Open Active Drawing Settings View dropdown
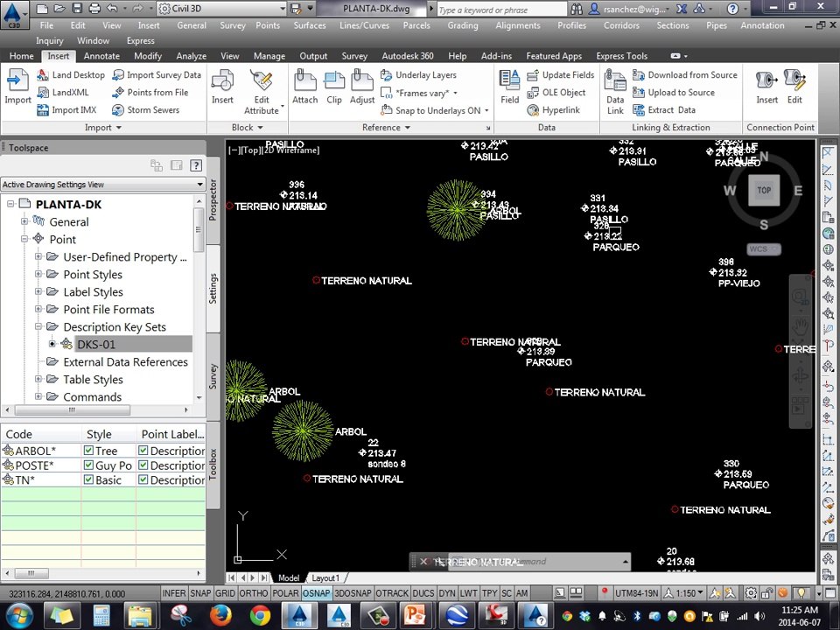Viewport: 840px width, 630px height. [103, 185]
